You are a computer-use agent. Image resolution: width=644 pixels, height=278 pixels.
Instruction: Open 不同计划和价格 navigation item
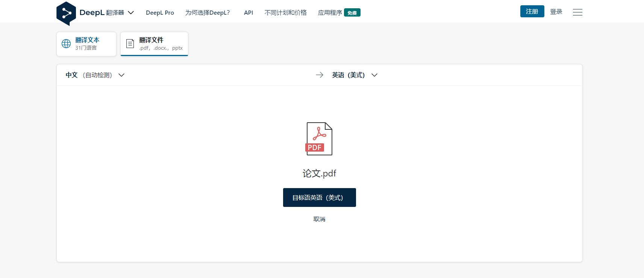pyautogui.click(x=286, y=12)
